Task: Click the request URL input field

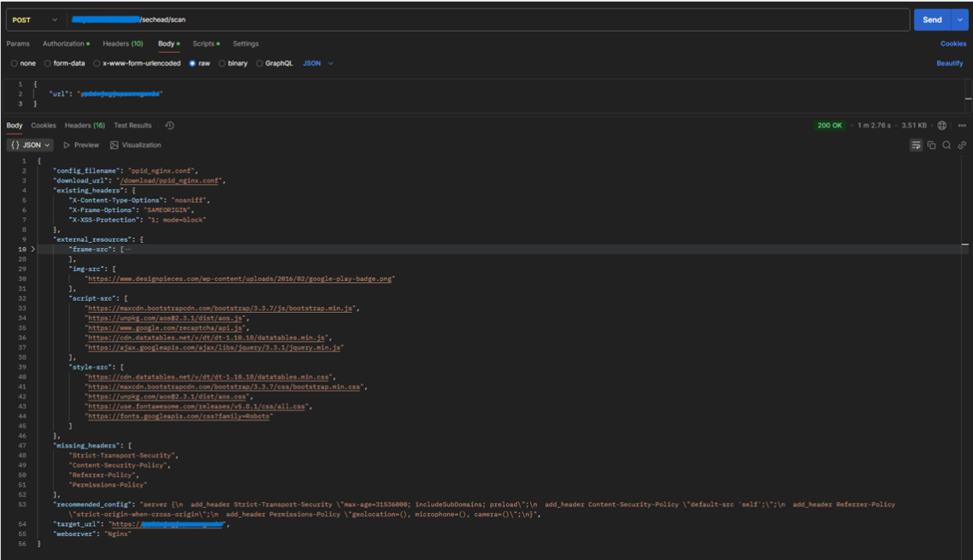Action: [x=513, y=20]
